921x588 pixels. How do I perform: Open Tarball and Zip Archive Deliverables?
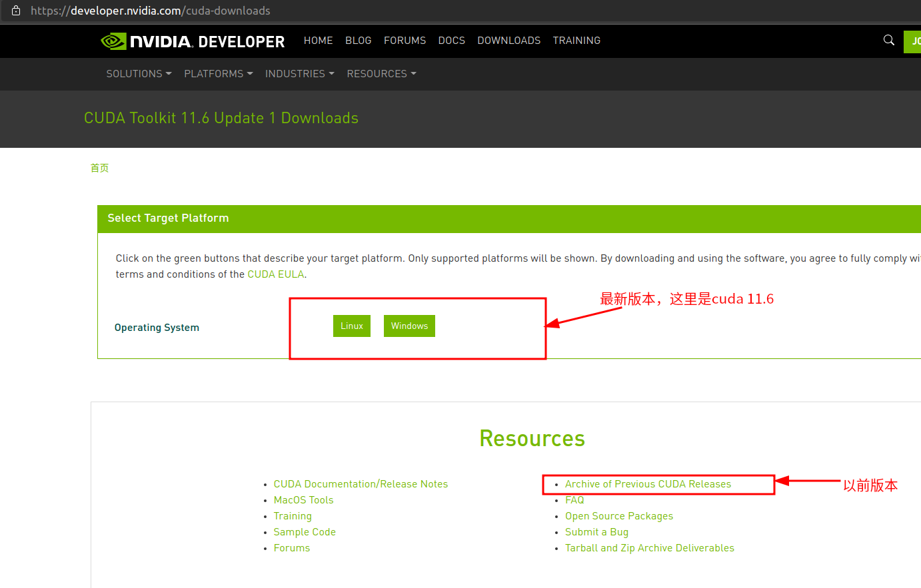(x=650, y=548)
